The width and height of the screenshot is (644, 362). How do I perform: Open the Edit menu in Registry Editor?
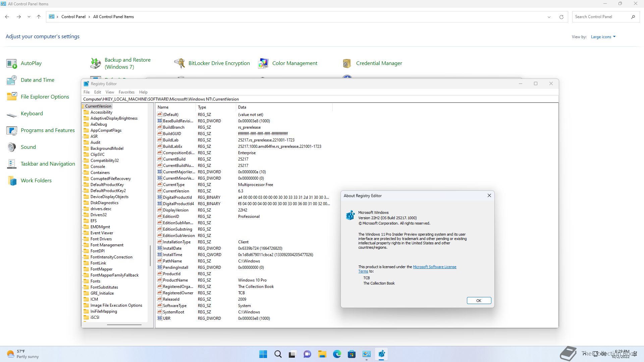(x=98, y=92)
